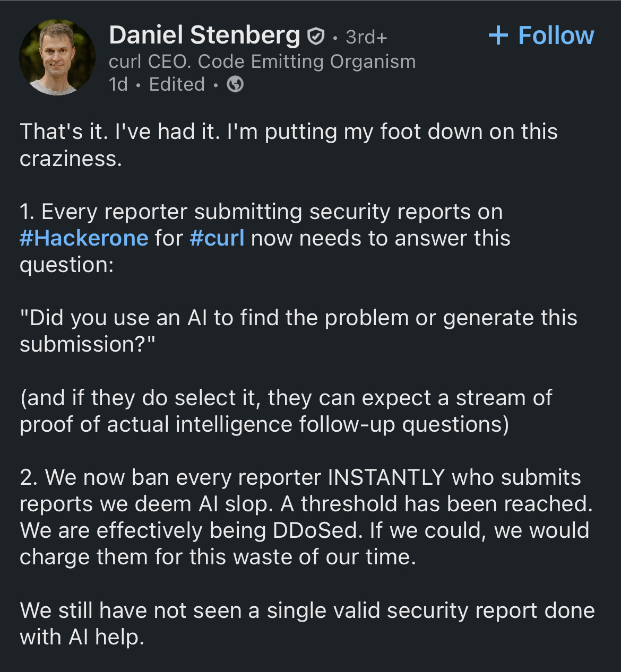Image resolution: width=621 pixels, height=672 pixels.
Task: Click the plus icon beside Follow
Action: [498, 36]
